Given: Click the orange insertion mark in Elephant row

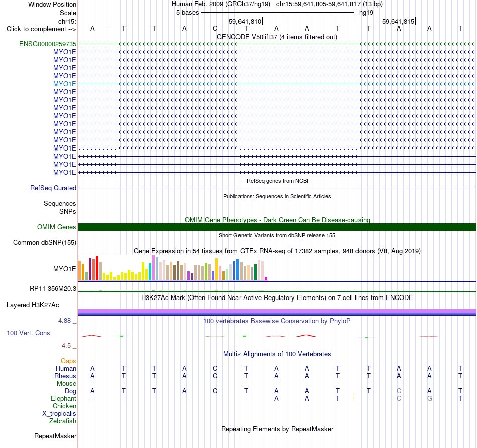Looking at the screenshot, I should pos(354,398).
